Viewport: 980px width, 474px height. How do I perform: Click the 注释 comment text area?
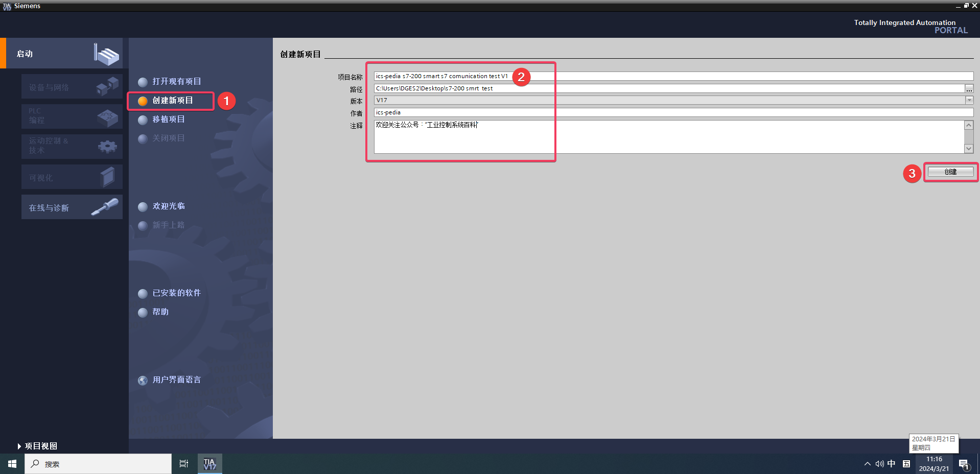[x=669, y=137]
